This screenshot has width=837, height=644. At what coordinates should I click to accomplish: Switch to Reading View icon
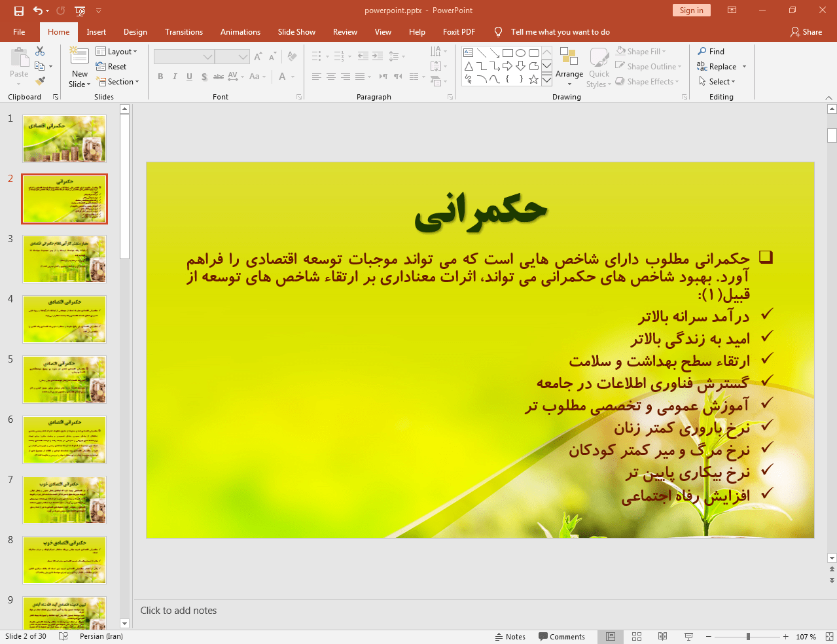coord(662,637)
